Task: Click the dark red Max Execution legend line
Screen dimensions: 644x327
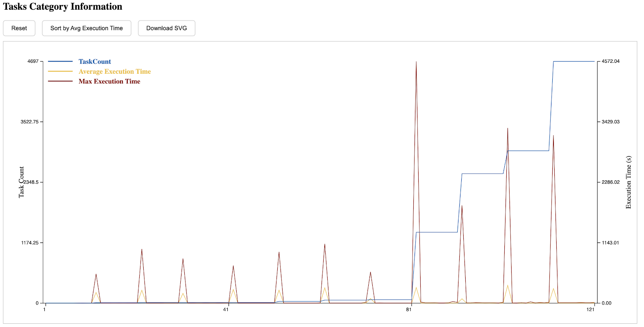Action: 60,81
